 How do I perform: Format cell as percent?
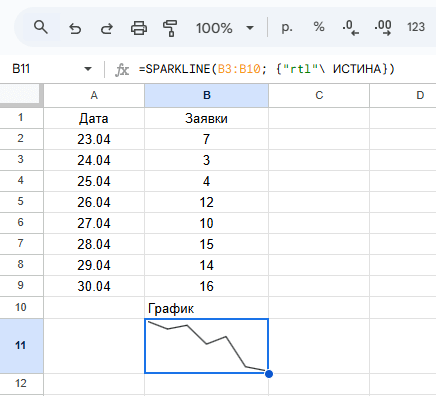[x=319, y=27]
